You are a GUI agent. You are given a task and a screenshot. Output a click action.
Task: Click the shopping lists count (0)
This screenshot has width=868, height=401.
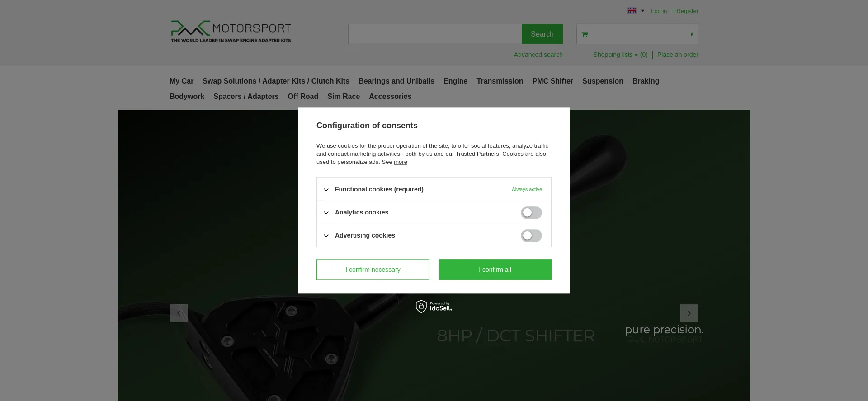[x=644, y=55]
